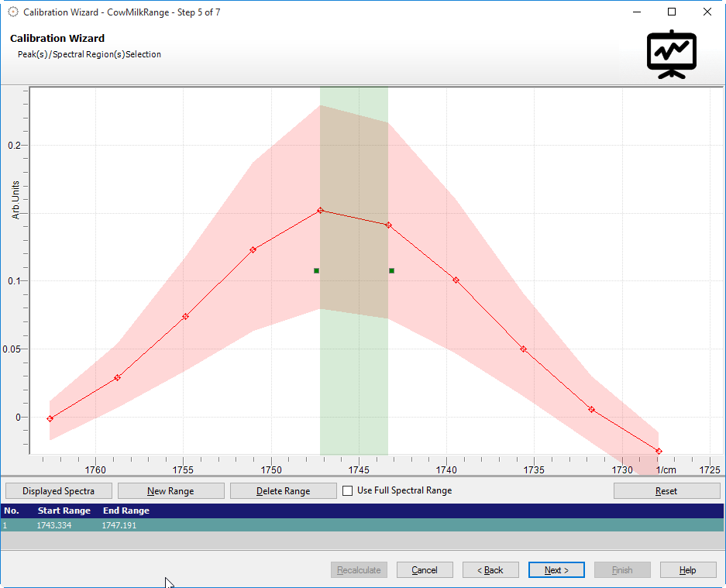Cancel the Calibration Wizard
Screen dimensions: 726x588
[x=425, y=570]
